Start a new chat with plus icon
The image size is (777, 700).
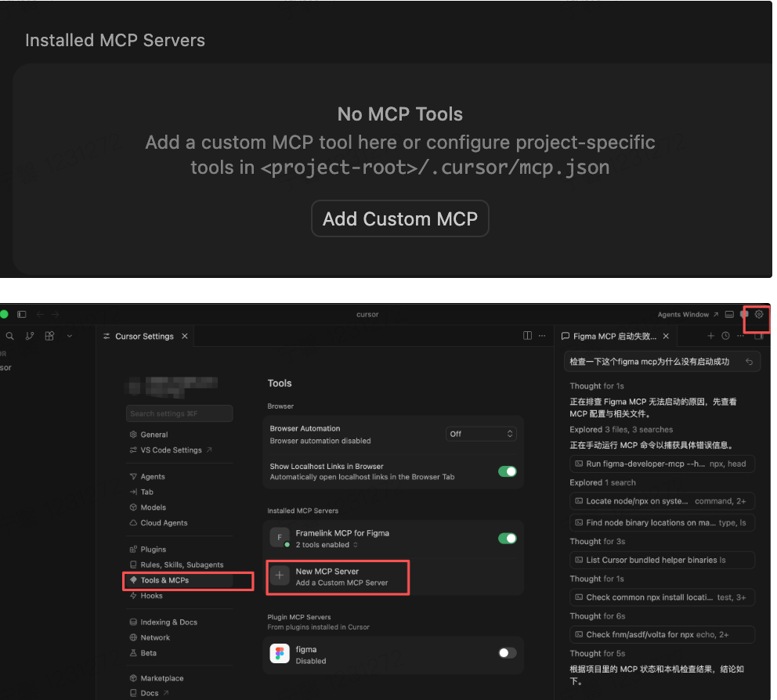tap(710, 335)
